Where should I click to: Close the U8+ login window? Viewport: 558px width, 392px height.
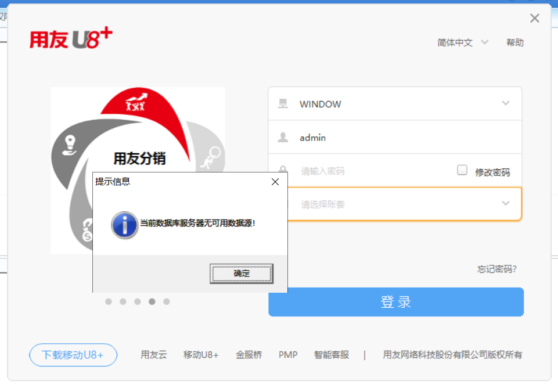[x=535, y=18]
